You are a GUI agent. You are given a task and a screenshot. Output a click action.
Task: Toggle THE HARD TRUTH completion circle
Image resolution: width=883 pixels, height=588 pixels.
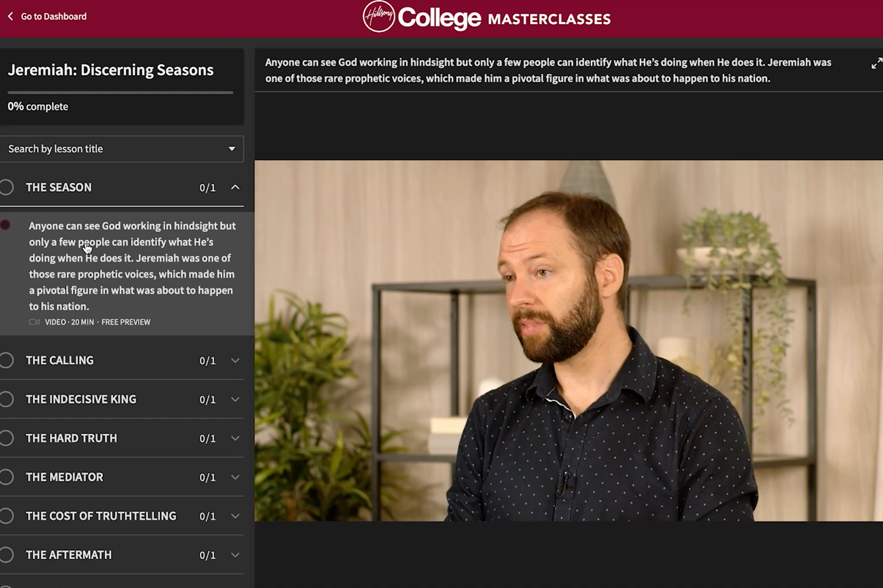[6, 438]
